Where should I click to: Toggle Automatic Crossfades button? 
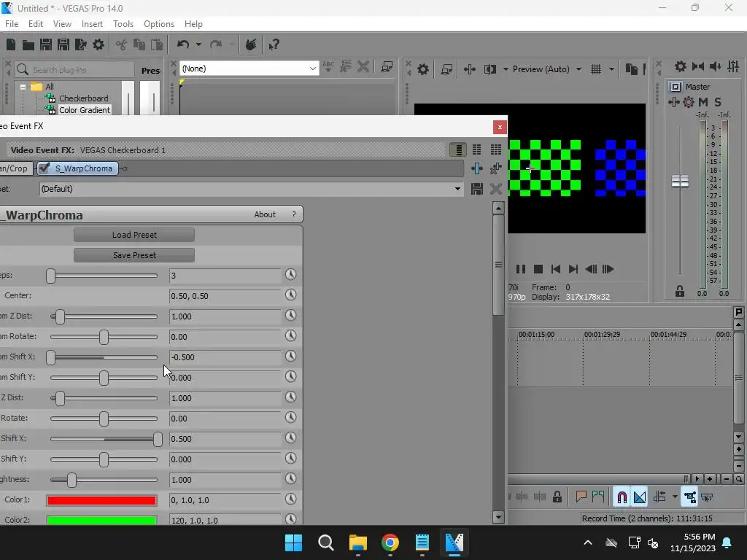point(639,497)
